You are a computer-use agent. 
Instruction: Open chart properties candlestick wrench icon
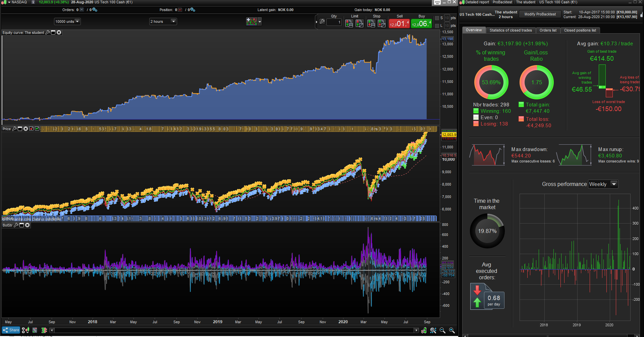(x=424, y=331)
